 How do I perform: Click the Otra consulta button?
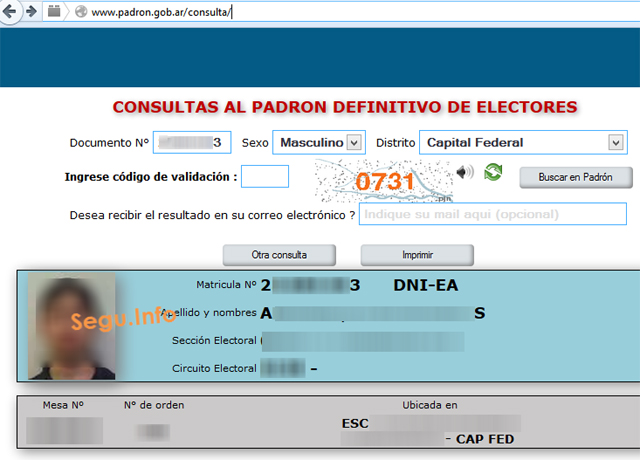point(279,254)
